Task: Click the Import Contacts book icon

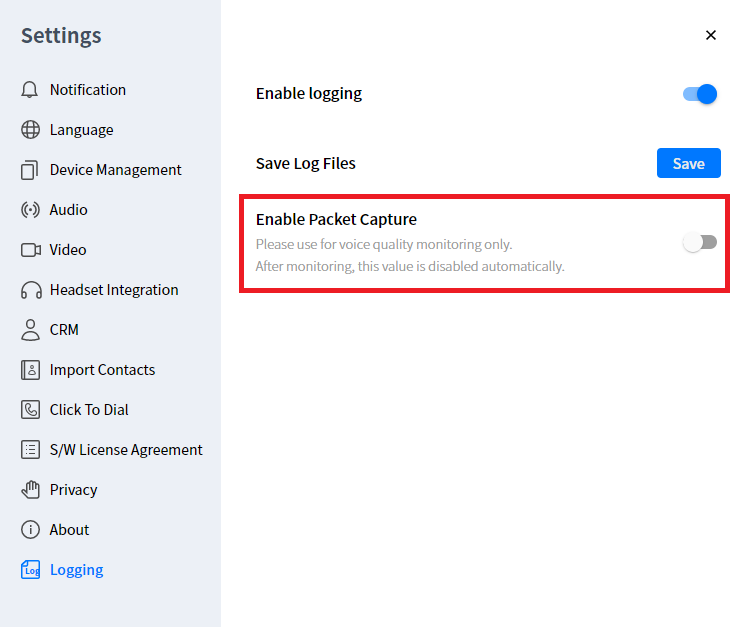Action: pyautogui.click(x=30, y=370)
